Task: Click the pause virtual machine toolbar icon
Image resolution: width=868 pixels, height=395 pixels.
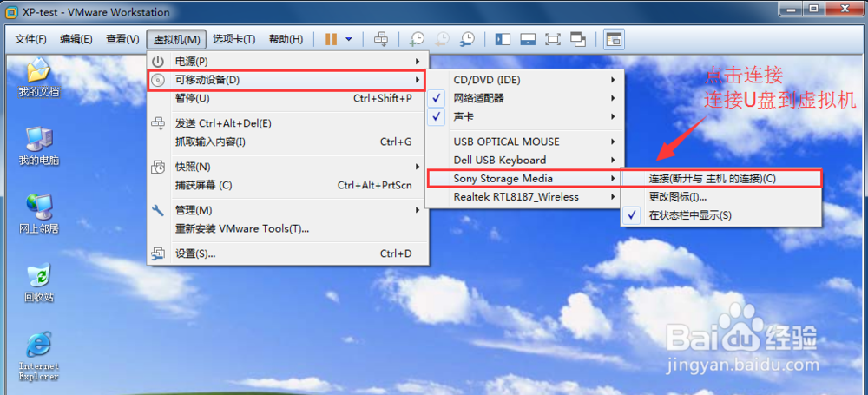Action: 331,39
